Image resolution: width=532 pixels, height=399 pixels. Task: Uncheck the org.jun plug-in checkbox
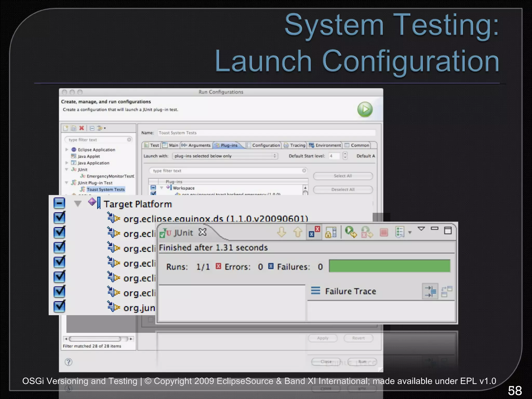(59, 306)
